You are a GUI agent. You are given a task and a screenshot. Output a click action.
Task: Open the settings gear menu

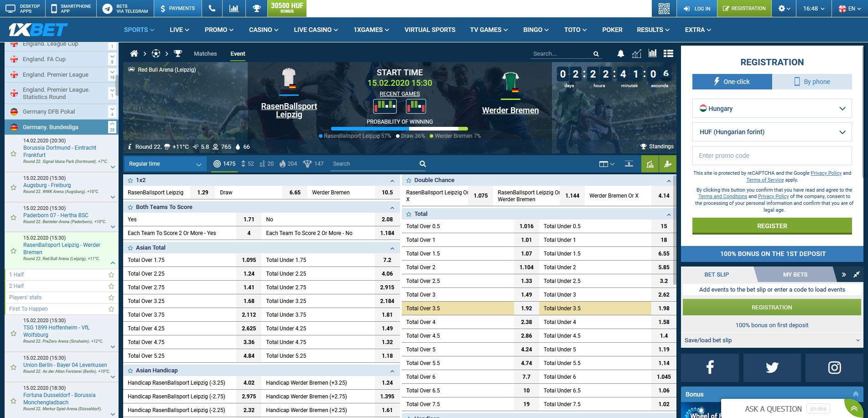pyautogui.click(x=784, y=8)
